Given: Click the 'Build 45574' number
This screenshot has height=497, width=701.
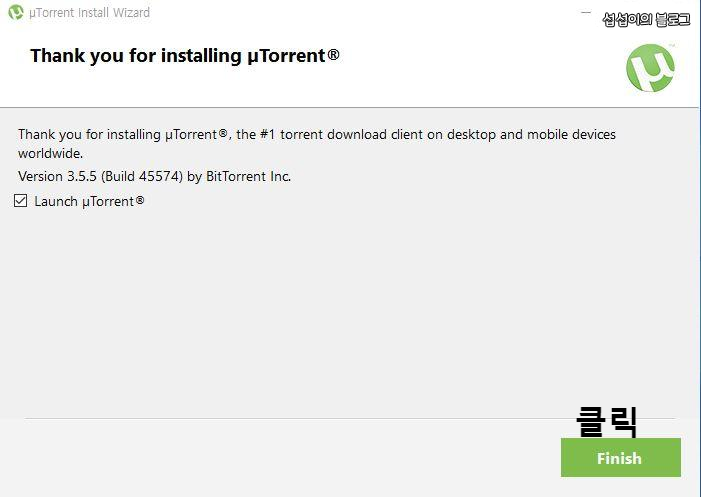Looking at the screenshot, I should [142, 177].
